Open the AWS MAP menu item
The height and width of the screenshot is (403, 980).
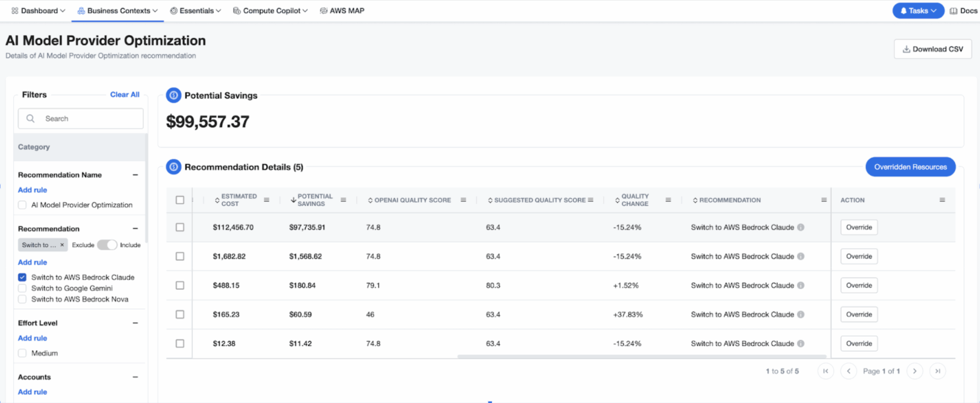tap(342, 11)
